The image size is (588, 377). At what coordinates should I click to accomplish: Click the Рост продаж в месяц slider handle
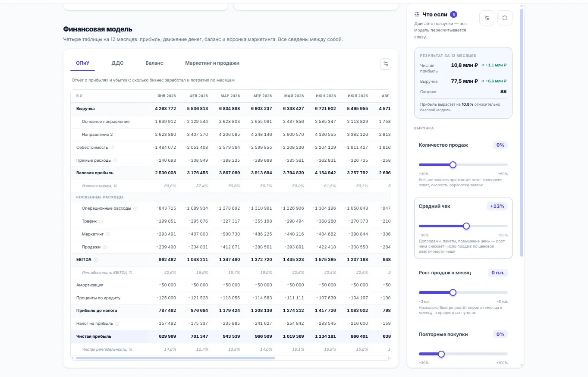(x=453, y=292)
